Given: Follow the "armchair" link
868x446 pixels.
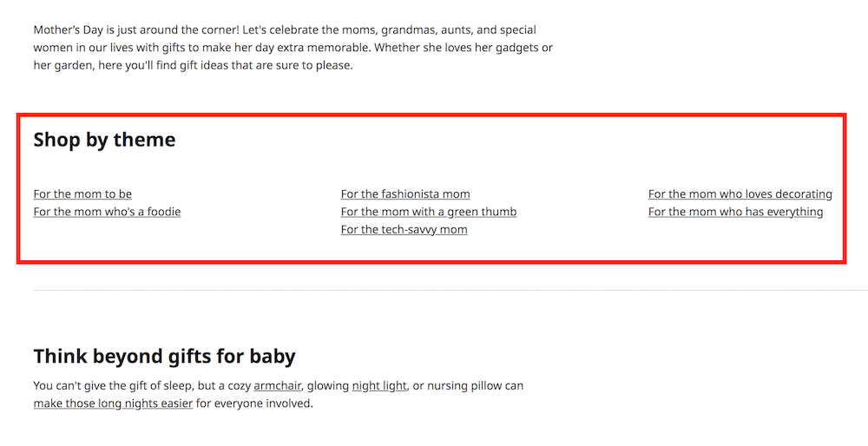Looking at the screenshot, I should (x=277, y=386).
